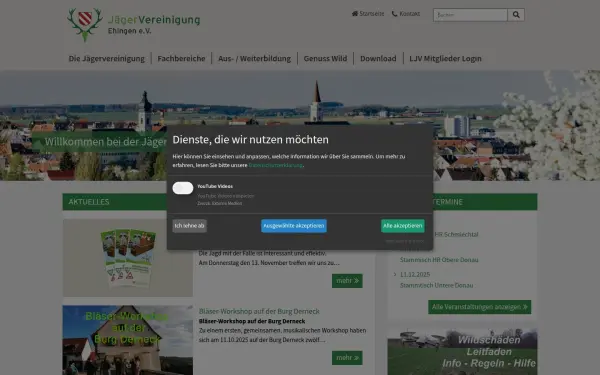This screenshot has width=600, height=375.
Task: Open the Burg Derneck workshop thumbnail
Action: [x=128, y=340]
